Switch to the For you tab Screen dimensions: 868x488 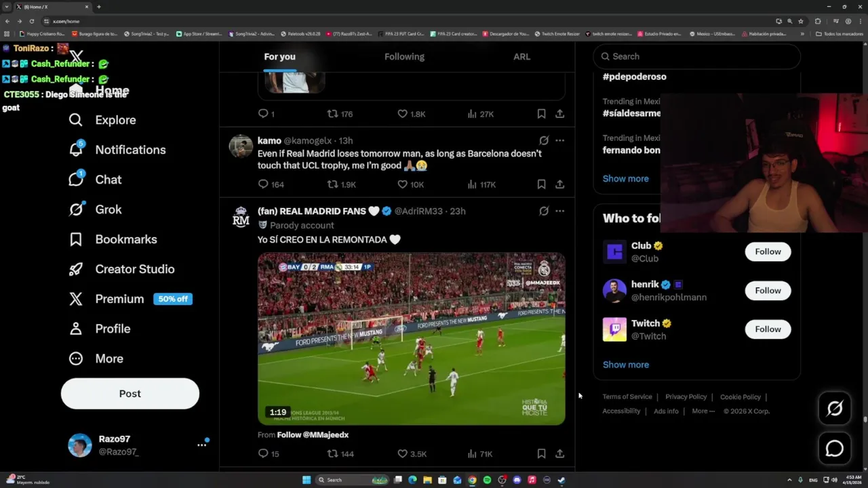click(x=279, y=56)
